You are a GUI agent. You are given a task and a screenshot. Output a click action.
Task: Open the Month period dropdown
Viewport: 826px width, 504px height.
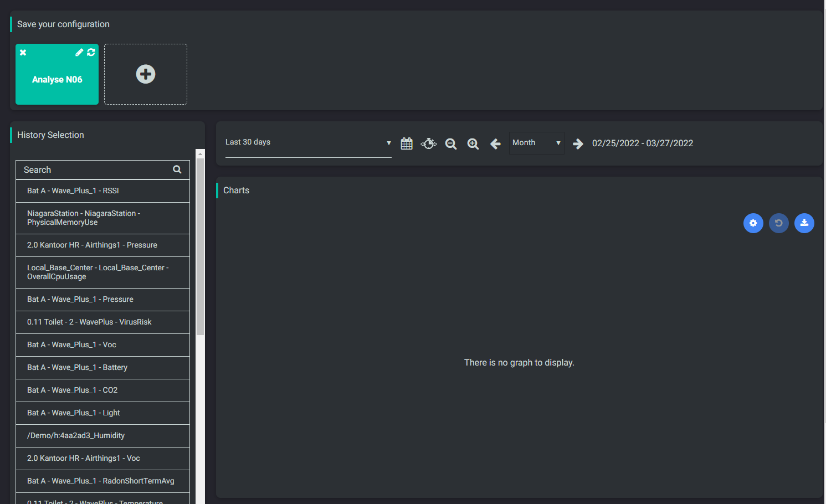tap(536, 143)
